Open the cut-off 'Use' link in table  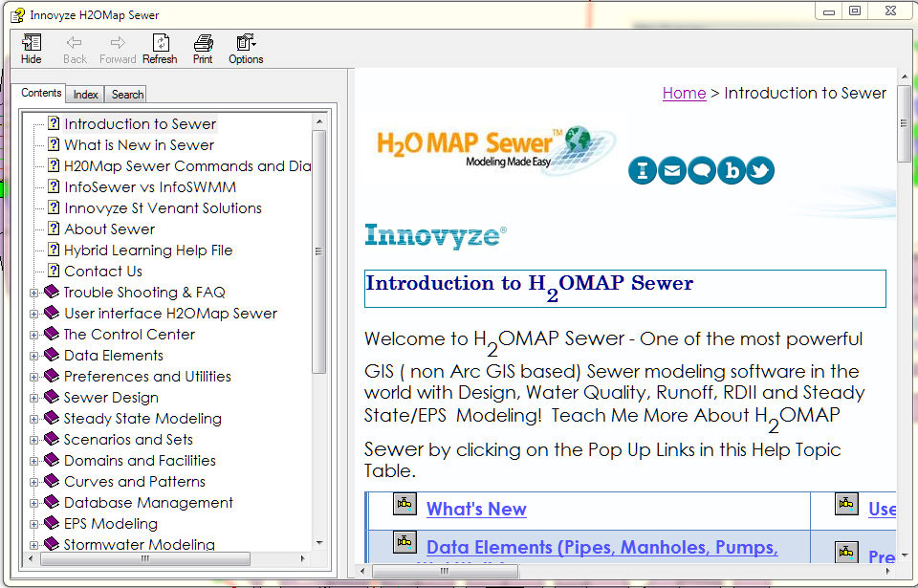pyautogui.click(x=882, y=509)
